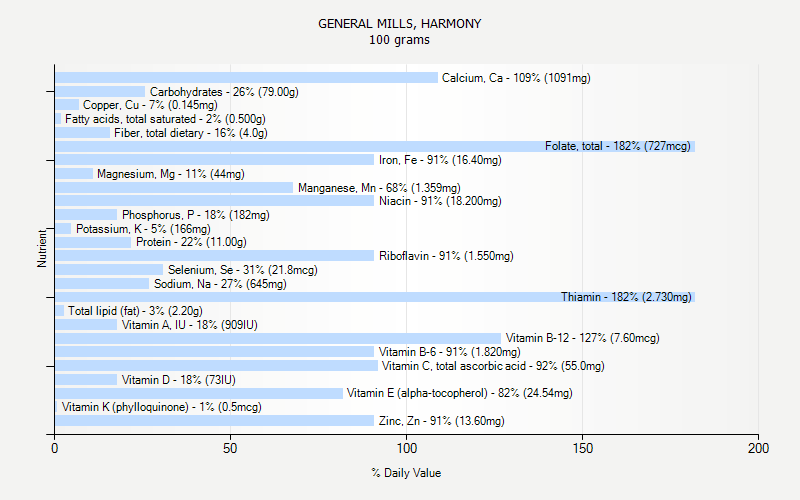Select the Niacin - 91% label

click(x=440, y=201)
